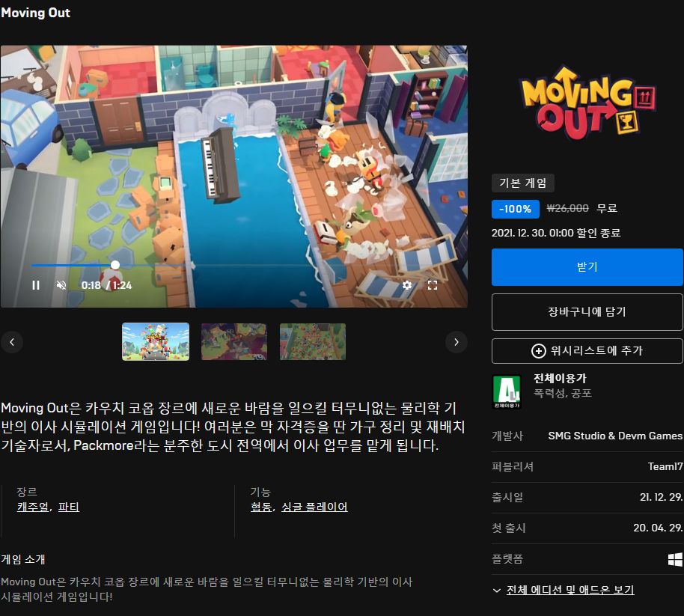
Task: Unmute the trailer audio
Action: tap(61, 285)
